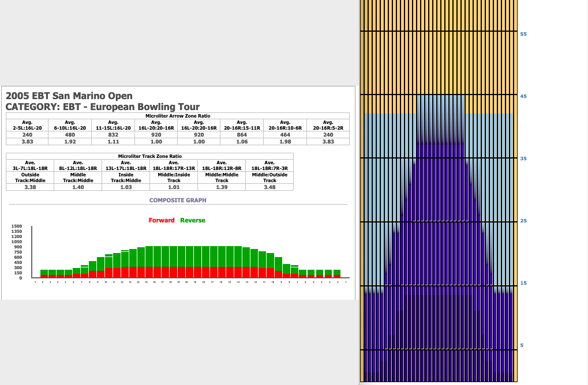The height and width of the screenshot is (385, 588).
Task: Select value 240 under Avg. 20-16R:5-2R
Action: click(328, 135)
